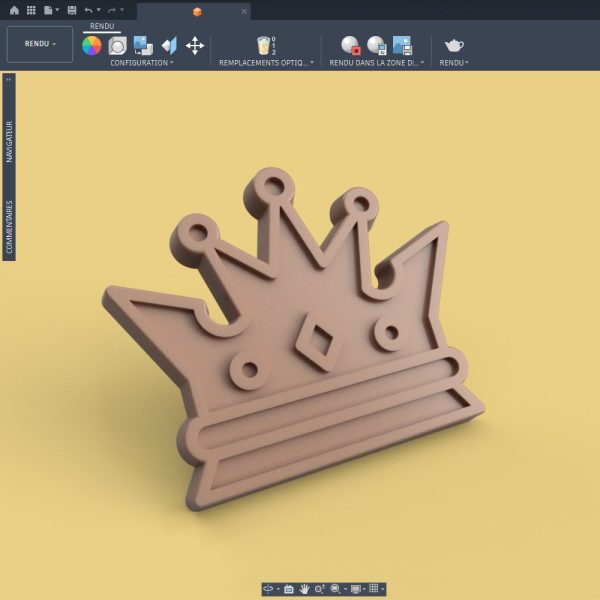Capture image of the canvas
Image resolution: width=600 pixels, height=600 pixels.
coord(403,46)
